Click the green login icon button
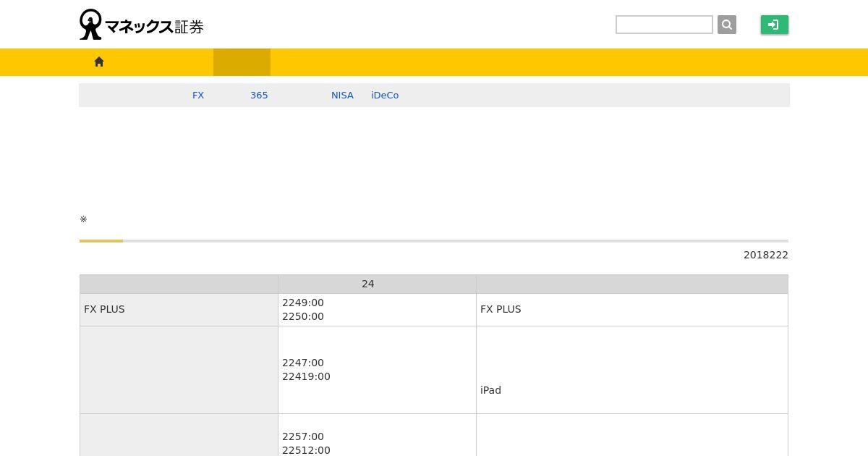The image size is (868, 456). coord(774,25)
